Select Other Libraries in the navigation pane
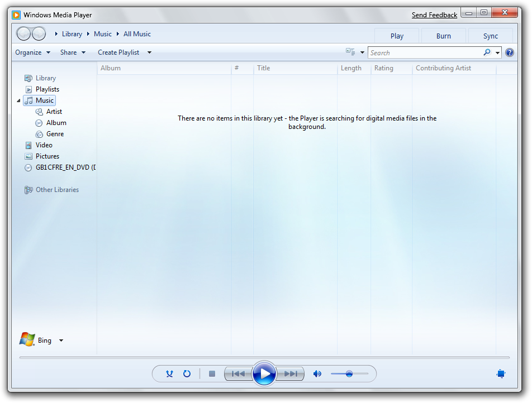Viewport: 532px width, 403px height. [x=58, y=190]
